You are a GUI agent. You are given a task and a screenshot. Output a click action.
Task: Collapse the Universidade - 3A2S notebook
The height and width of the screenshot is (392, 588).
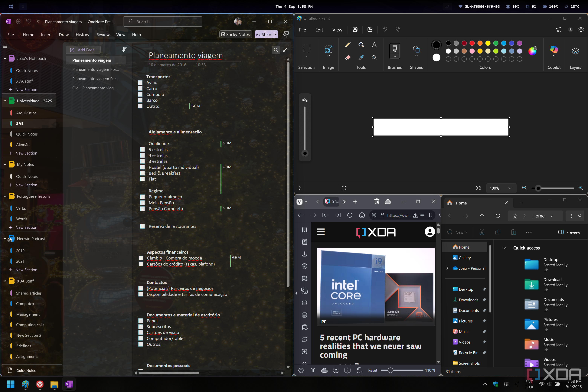[x=5, y=101]
